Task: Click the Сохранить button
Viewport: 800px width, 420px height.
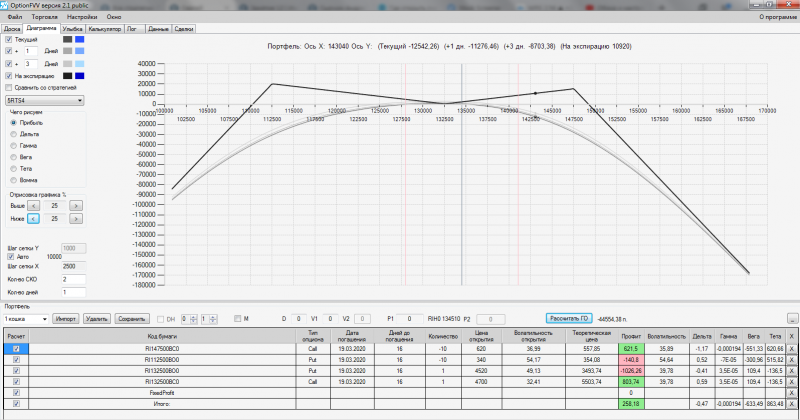Action: click(132, 319)
